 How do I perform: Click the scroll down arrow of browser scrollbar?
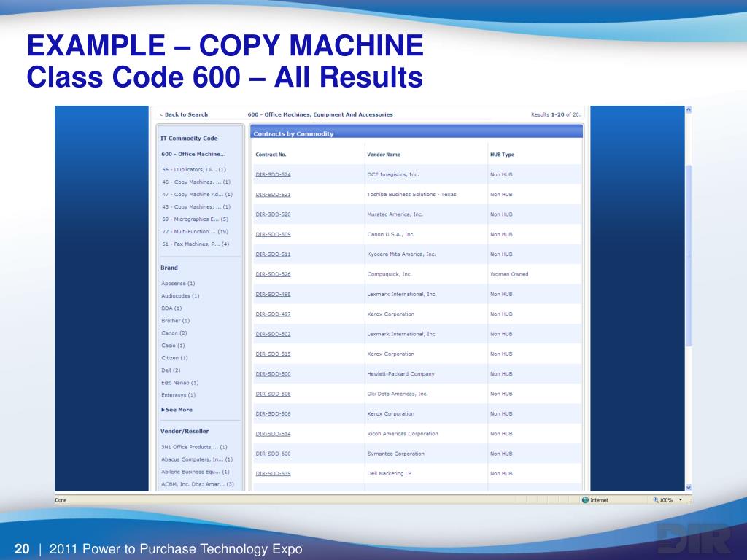pyautogui.click(x=689, y=487)
